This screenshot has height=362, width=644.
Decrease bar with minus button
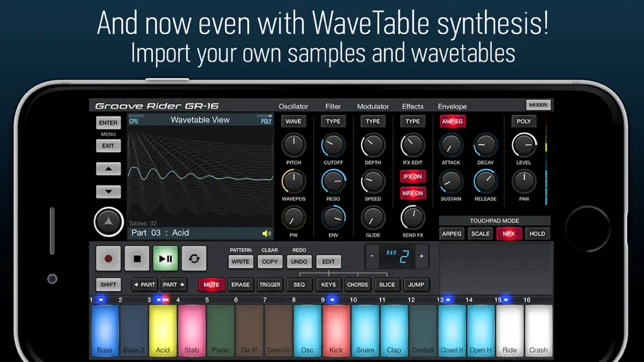pyautogui.click(x=372, y=256)
